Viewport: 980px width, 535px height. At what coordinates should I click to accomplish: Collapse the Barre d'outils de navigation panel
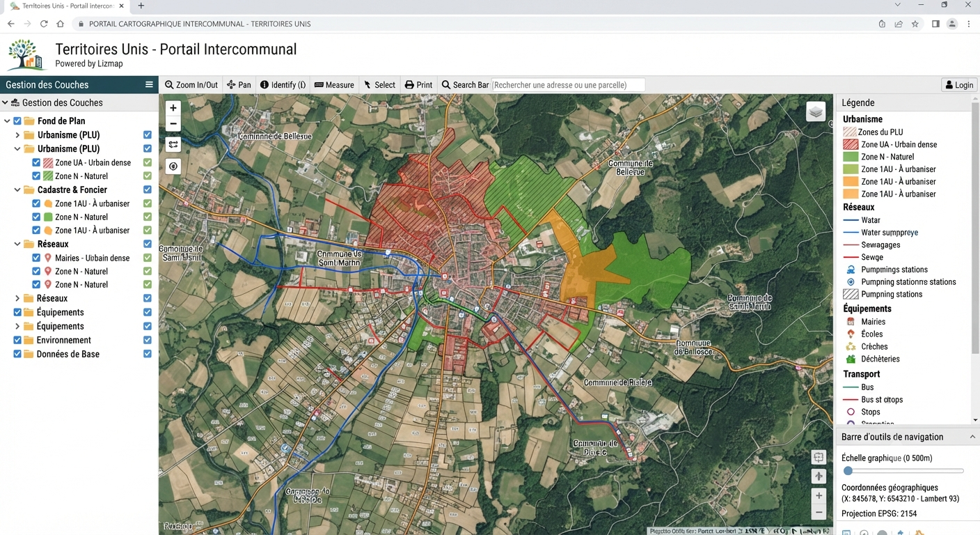[972, 437]
